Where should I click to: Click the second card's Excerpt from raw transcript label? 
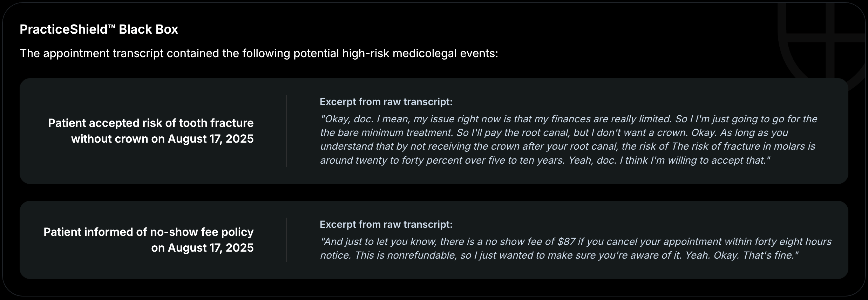(x=386, y=225)
